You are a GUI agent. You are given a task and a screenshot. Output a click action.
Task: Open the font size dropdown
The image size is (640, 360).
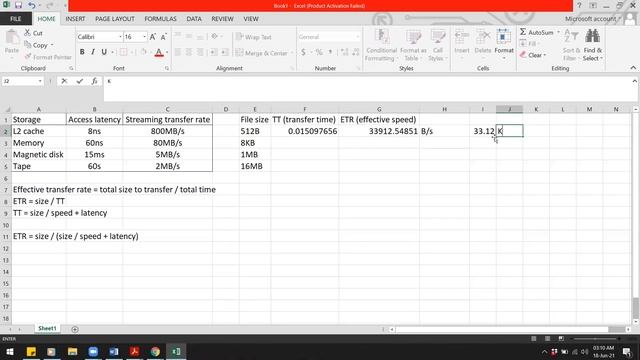point(144,37)
